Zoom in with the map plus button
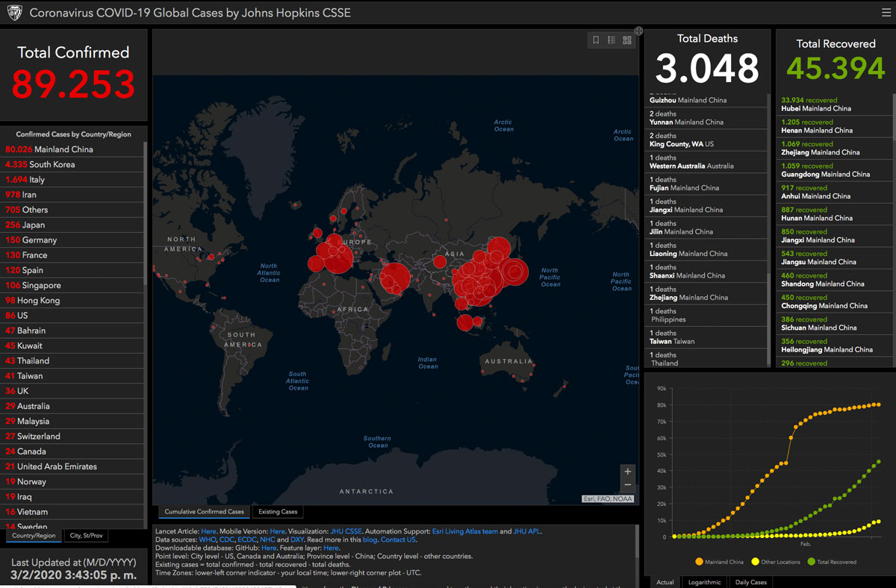 [628, 472]
